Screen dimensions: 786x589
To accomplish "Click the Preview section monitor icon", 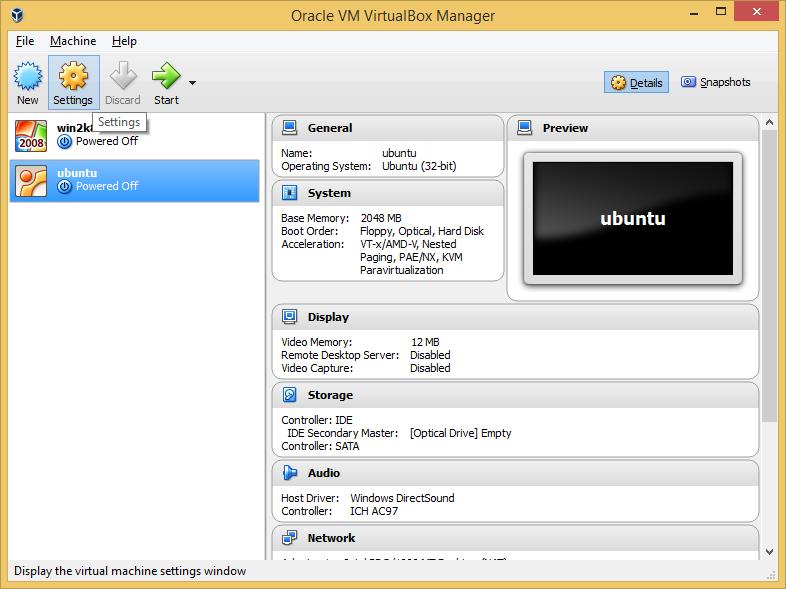I will (x=524, y=128).
